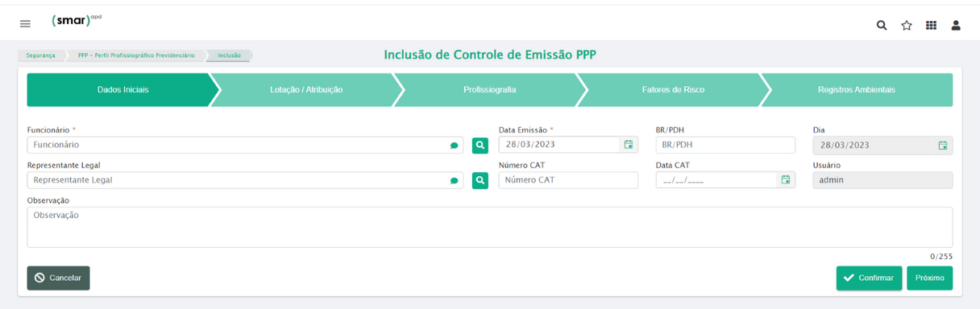Click comment bubble in Representante Legal field
The height and width of the screenshot is (309, 980).
tap(454, 181)
